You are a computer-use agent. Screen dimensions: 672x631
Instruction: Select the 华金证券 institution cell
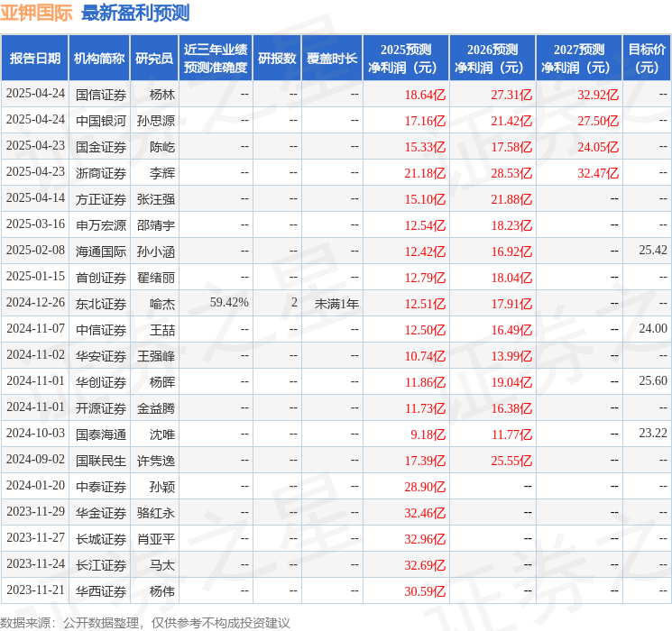[x=101, y=513]
